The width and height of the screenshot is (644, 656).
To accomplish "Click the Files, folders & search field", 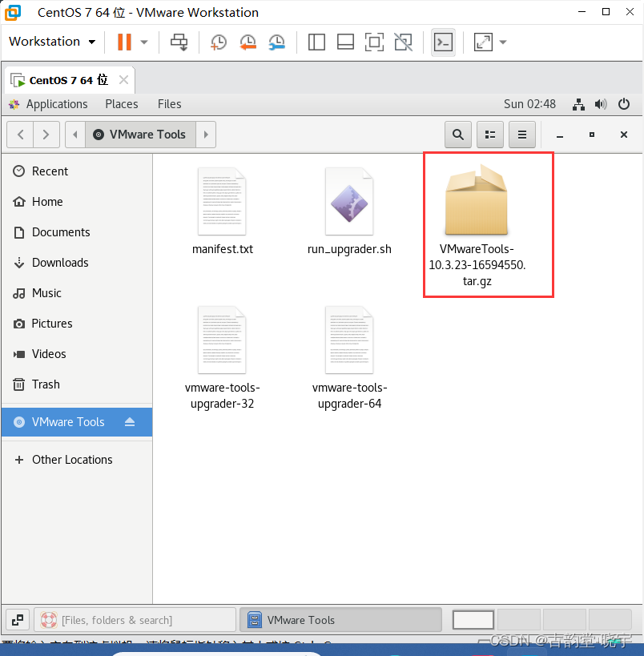I will [x=135, y=620].
